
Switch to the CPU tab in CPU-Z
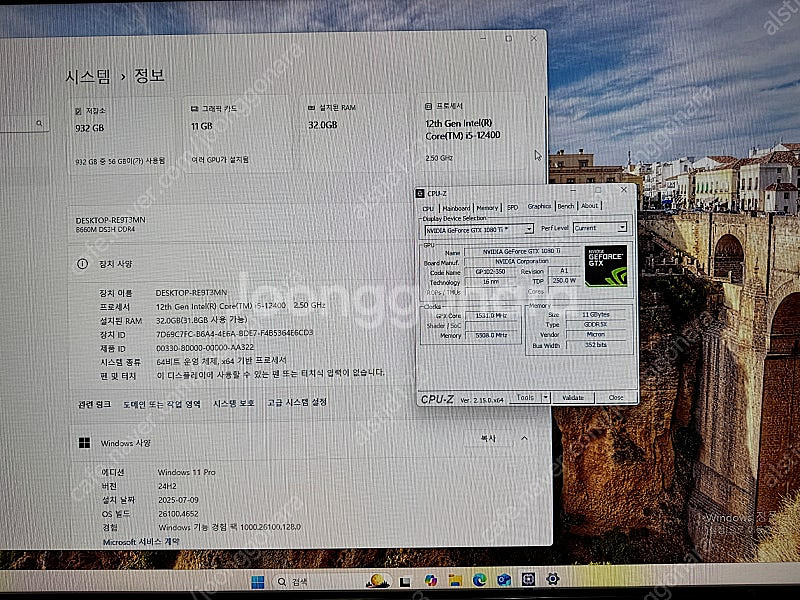pyautogui.click(x=428, y=208)
